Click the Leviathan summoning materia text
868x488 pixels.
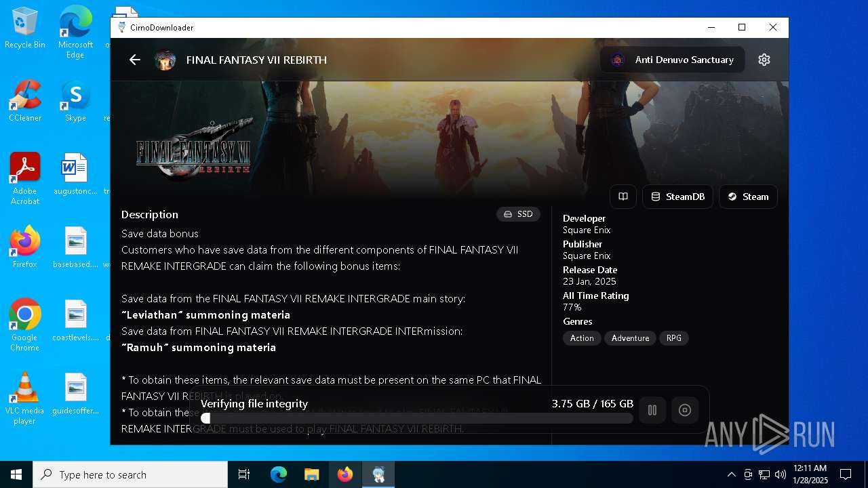[x=205, y=314]
